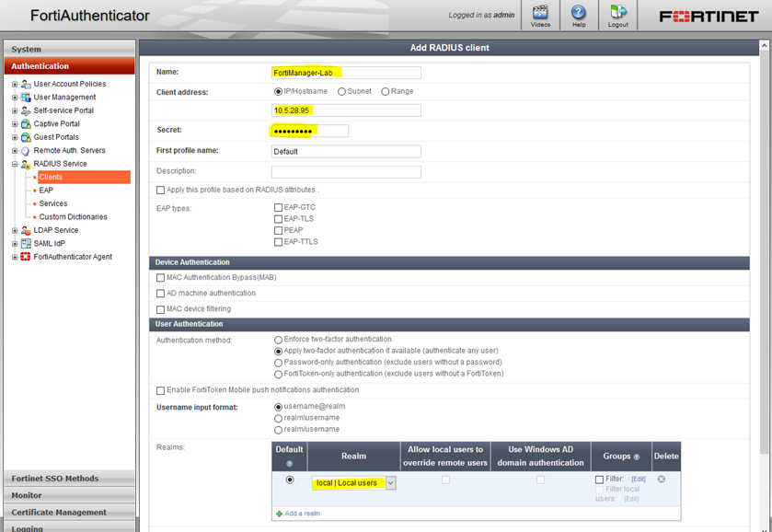The image size is (772, 532).
Task: Delete the local realm row icon
Action: pos(661,480)
